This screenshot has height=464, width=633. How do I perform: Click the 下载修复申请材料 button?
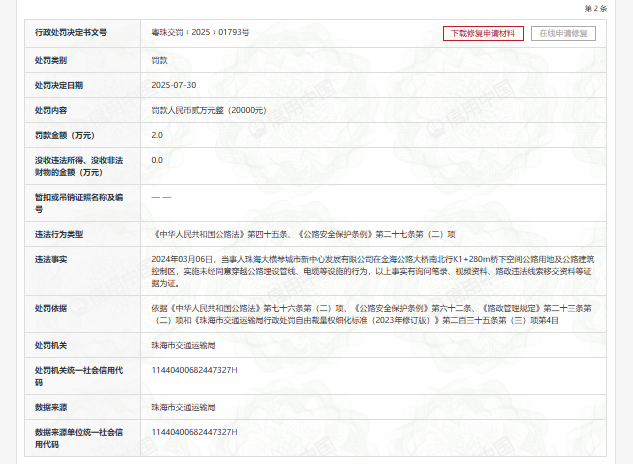(483, 33)
